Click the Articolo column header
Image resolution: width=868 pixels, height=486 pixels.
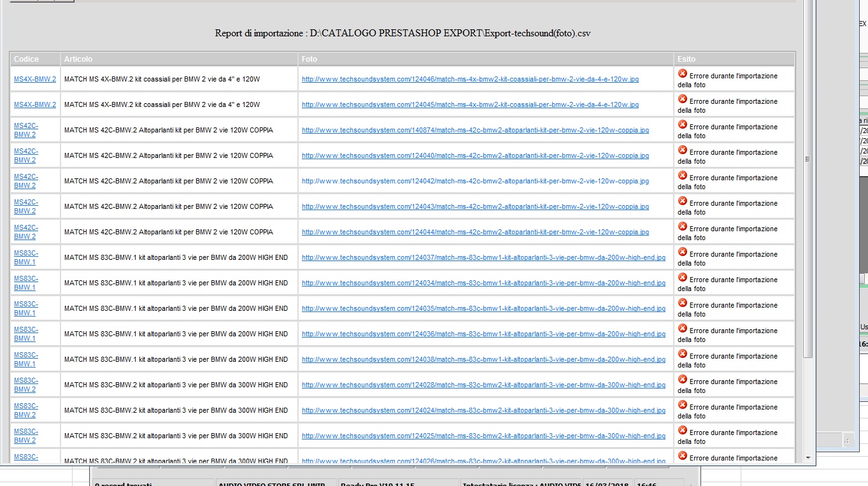[179, 59]
